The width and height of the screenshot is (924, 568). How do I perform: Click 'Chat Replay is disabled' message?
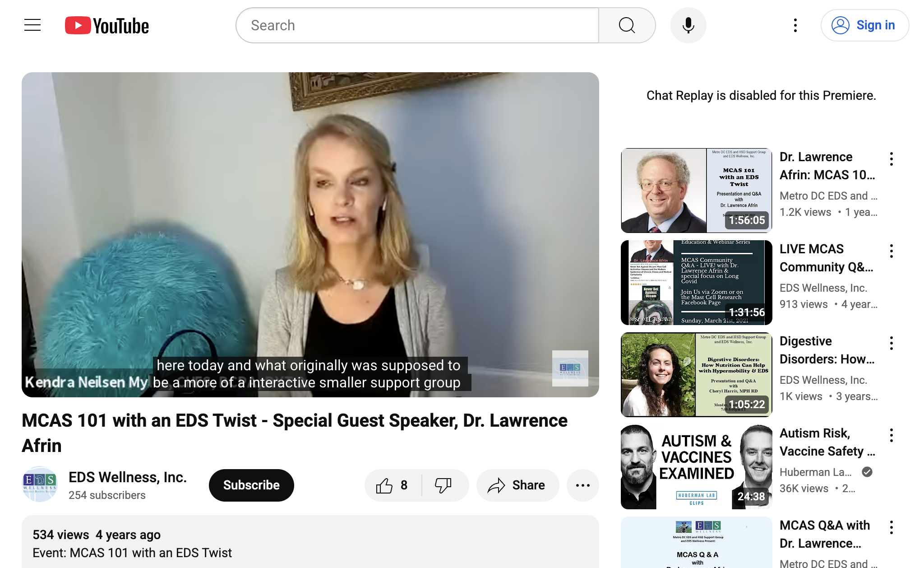click(761, 95)
